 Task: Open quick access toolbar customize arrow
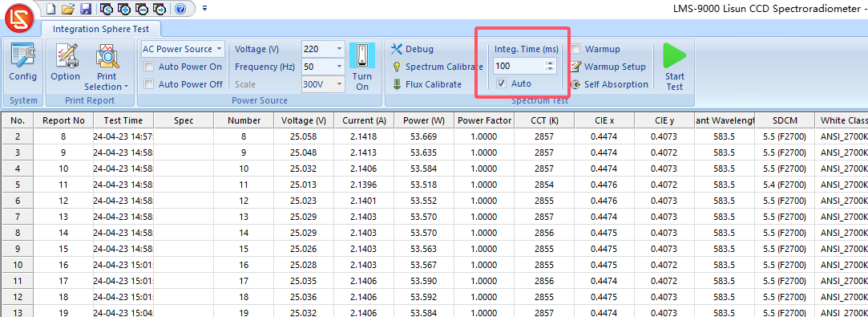pos(205,8)
